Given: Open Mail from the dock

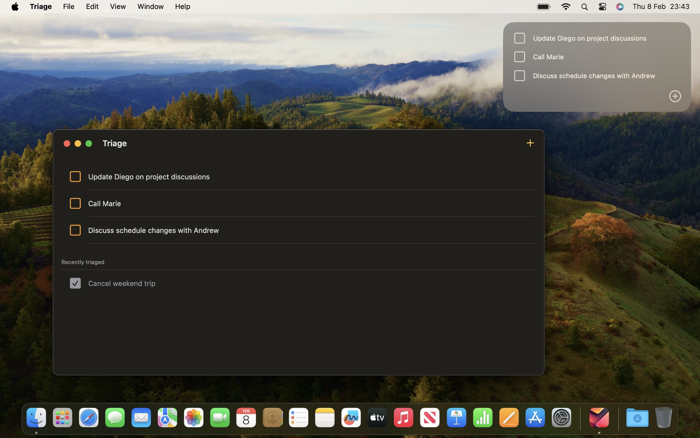Looking at the screenshot, I should (x=142, y=418).
